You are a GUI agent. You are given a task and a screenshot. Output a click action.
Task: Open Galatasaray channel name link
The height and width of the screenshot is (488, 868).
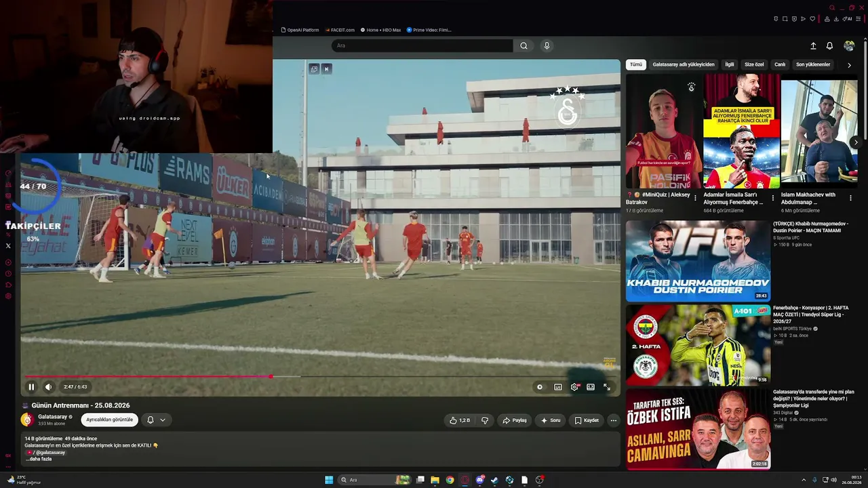[52, 417]
